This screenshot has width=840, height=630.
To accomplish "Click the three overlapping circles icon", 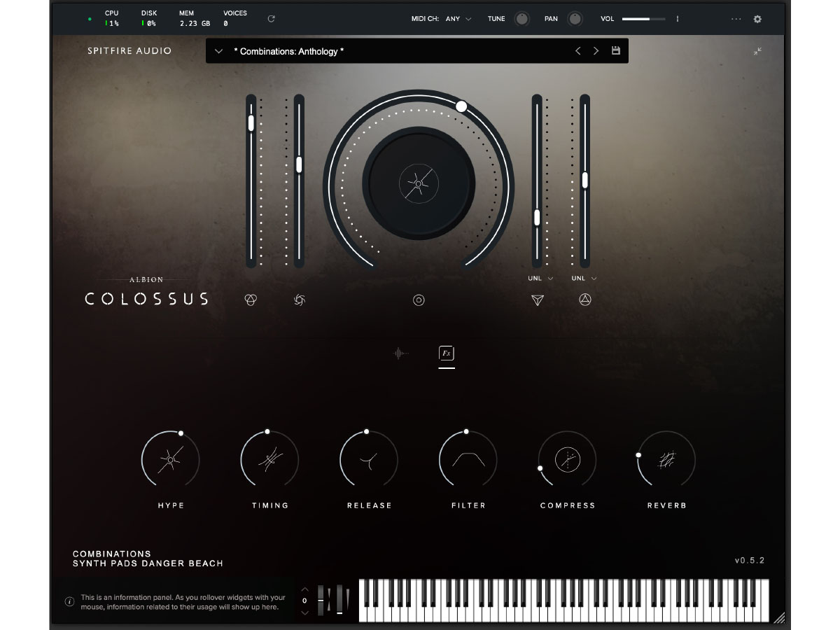I will pyautogui.click(x=251, y=300).
